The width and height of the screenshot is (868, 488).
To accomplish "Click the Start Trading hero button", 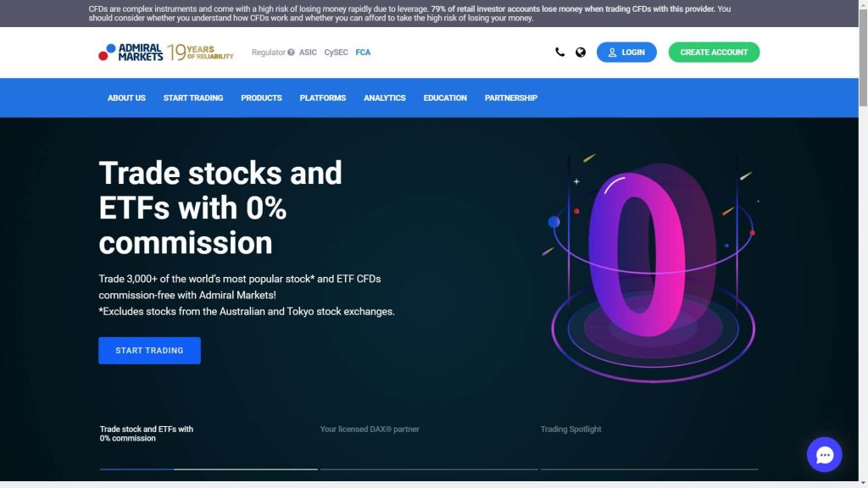I will pyautogui.click(x=149, y=350).
